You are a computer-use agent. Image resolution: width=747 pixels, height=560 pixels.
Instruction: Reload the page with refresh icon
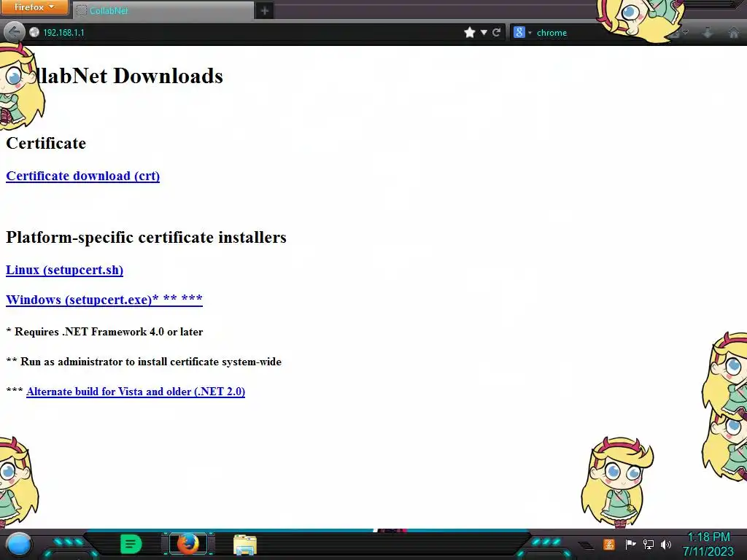496,32
